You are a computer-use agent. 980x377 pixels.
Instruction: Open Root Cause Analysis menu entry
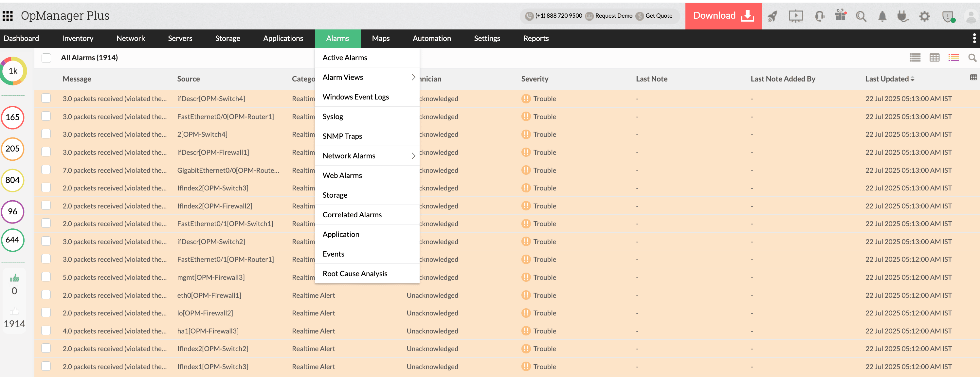click(x=367, y=274)
